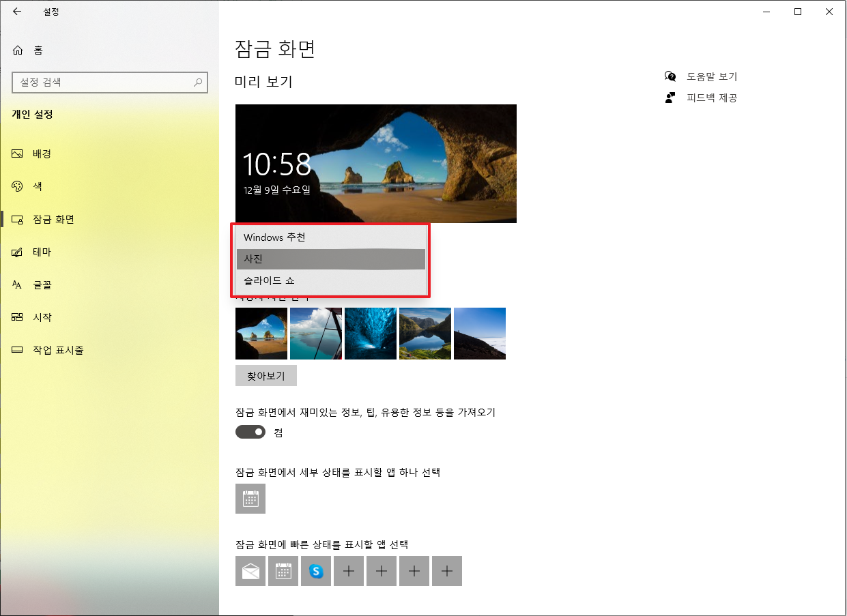Add app with second plus tile
Screen dimensions: 847x616
coord(382,571)
